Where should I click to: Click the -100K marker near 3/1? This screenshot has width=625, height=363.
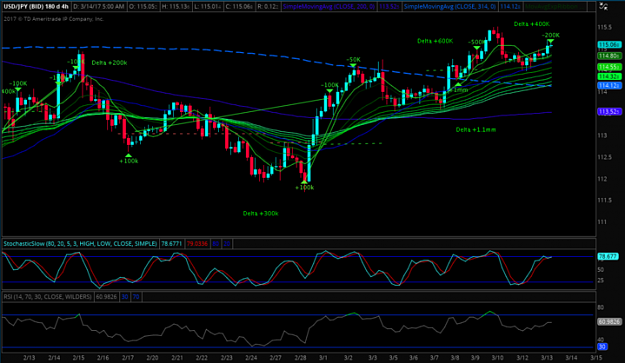pyautogui.click(x=330, y=85)
